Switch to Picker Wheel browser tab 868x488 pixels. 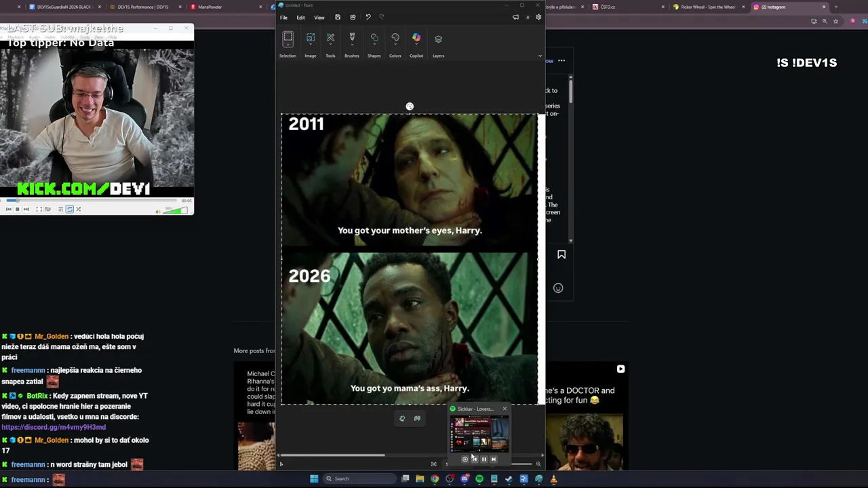tap(708, 7)
